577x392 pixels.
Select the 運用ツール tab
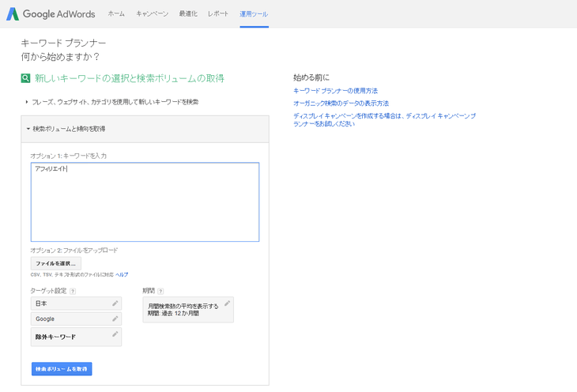tap(254, 14)
